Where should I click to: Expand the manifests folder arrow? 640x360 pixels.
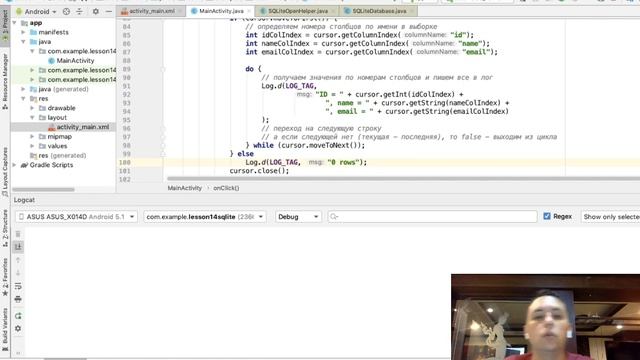(x=24, y=32)
